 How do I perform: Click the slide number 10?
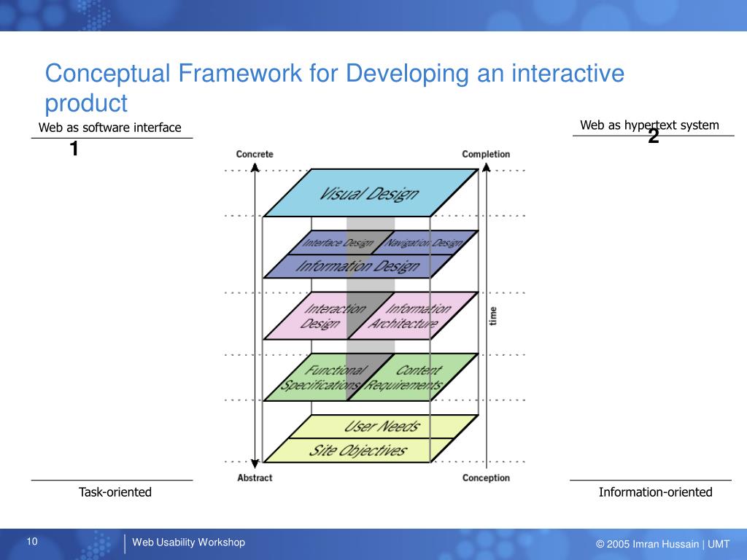pos(32,542)
